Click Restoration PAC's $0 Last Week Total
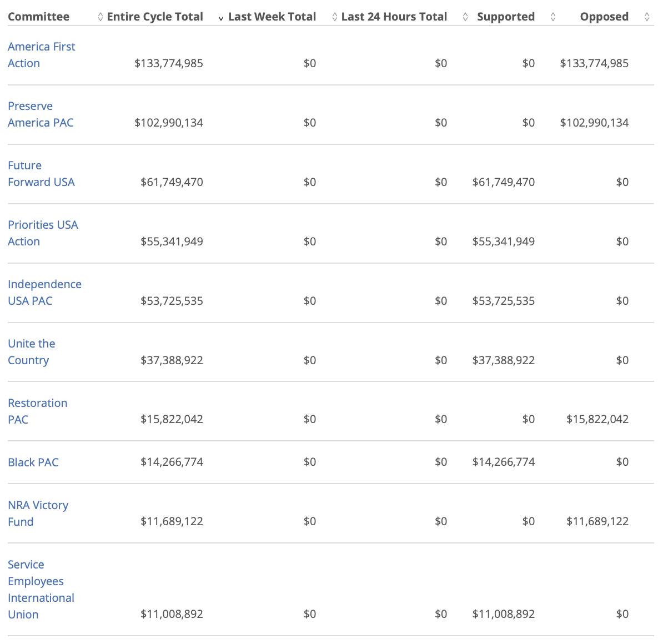This screenshot has width=663, height=644. [309, 419]
